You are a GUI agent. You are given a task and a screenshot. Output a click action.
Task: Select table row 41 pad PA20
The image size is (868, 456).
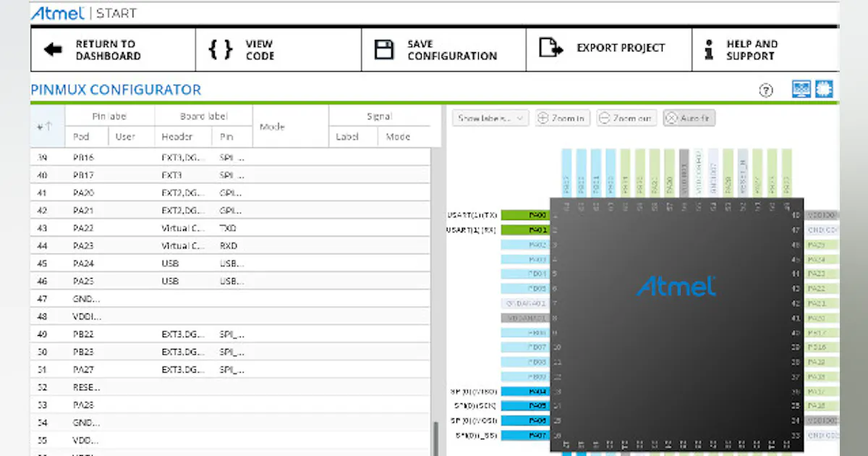click(231, 193)
